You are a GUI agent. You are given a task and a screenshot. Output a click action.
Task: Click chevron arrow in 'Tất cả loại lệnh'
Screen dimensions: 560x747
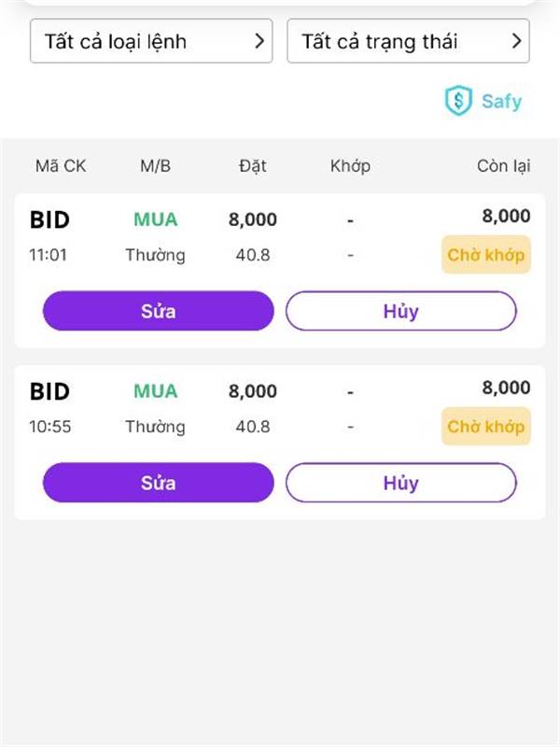(259, 41)
